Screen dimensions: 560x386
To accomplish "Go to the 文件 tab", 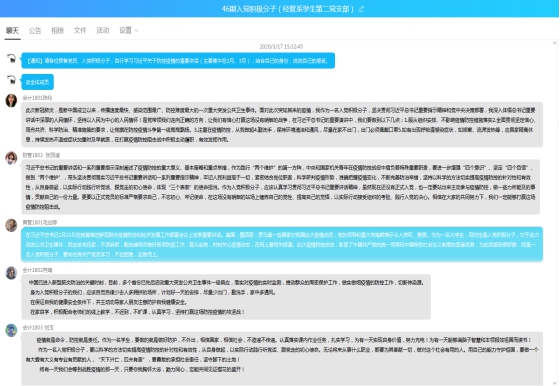I will (80, 31).
